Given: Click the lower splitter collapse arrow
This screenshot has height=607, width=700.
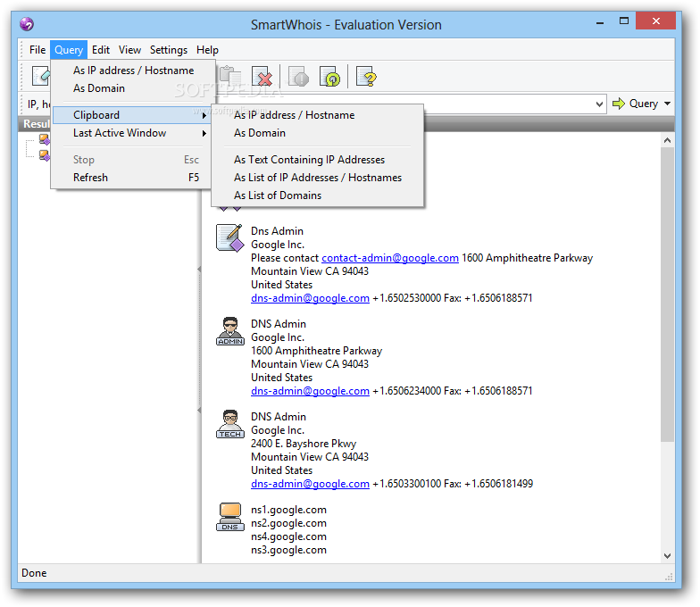Looking at the screenshot, I should point(199,411).
